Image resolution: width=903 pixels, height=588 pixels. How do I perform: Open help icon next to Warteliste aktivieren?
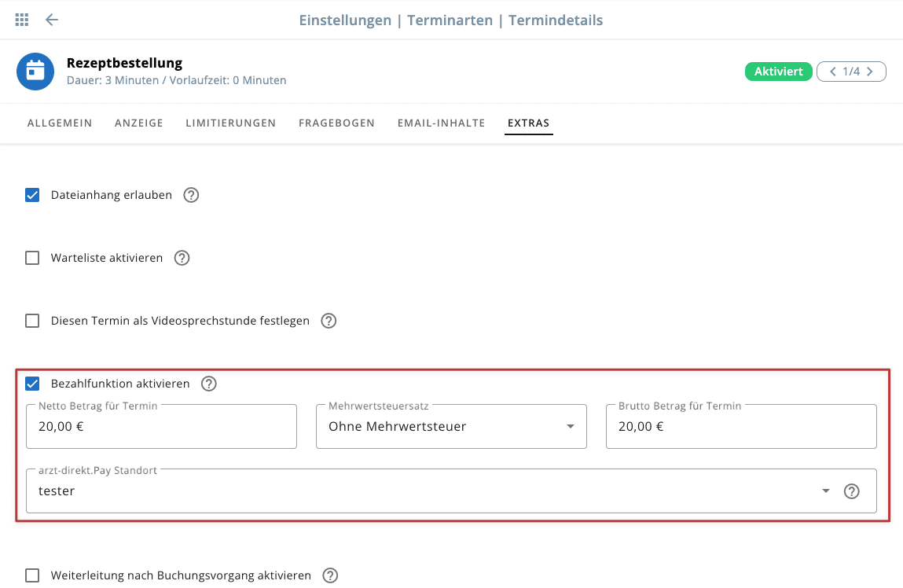(182, 258)
